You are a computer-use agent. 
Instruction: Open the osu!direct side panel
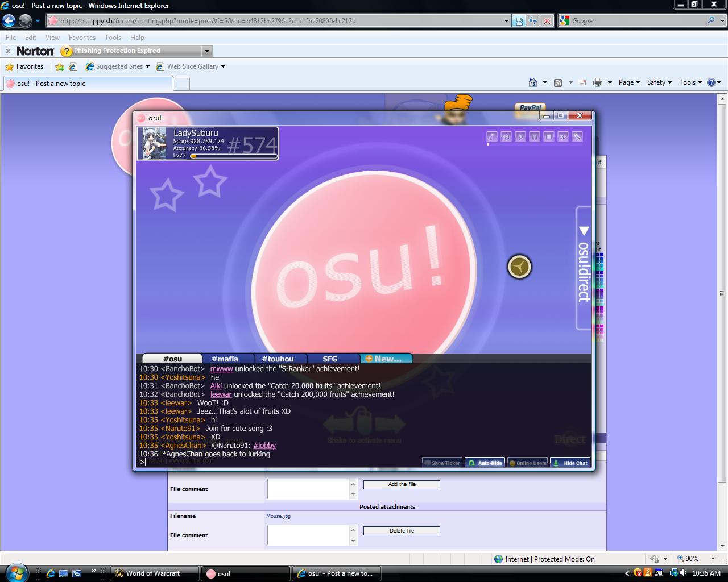click(x=584, y=268)
